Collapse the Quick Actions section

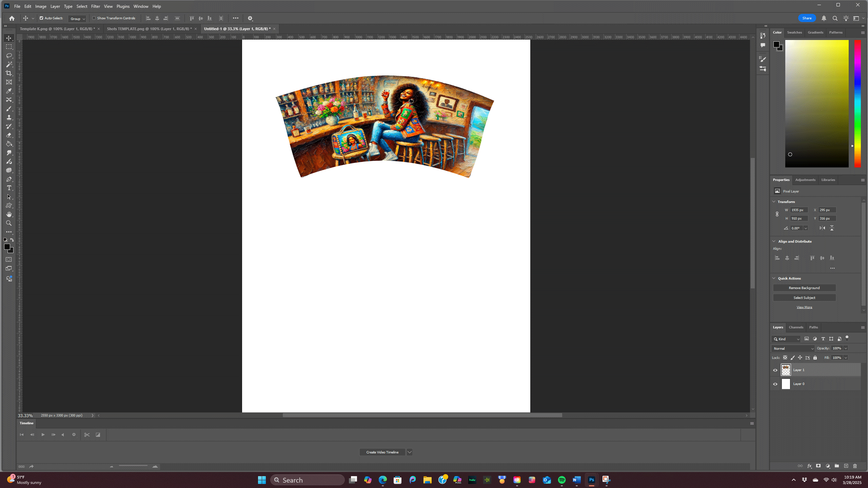pyautogui.click(x=774, y=278)
